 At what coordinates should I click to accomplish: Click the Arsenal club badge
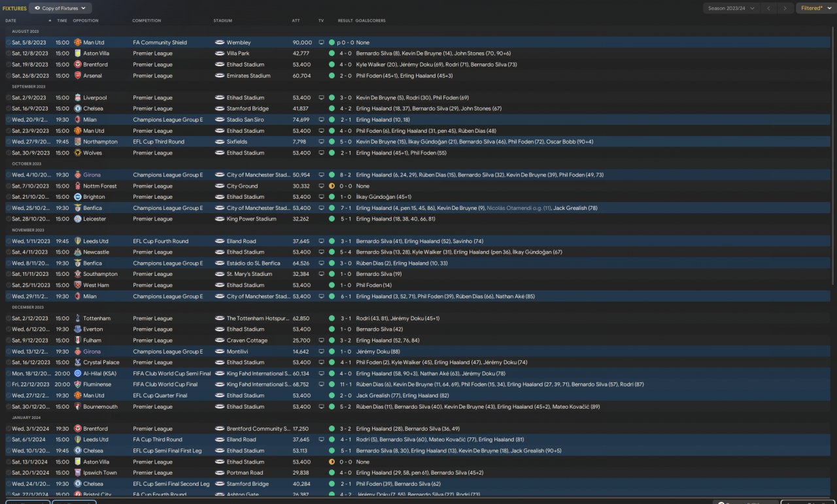77,76
